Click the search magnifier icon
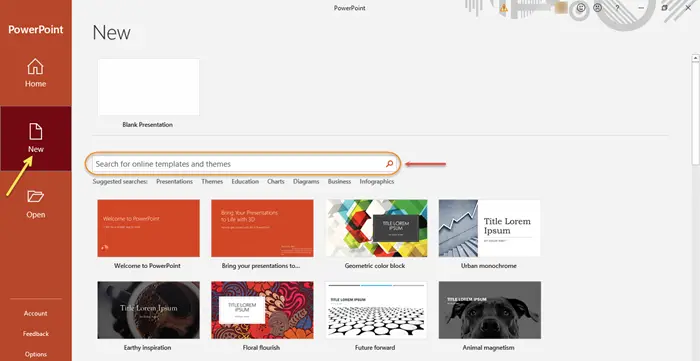The image size is (700, 361). (389, 164)
